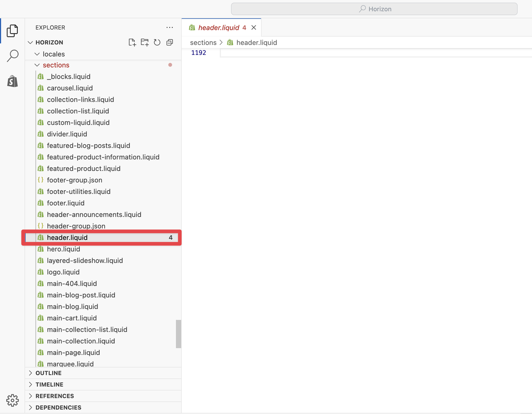Open the Manage settings gear icon

click(12, 400)
